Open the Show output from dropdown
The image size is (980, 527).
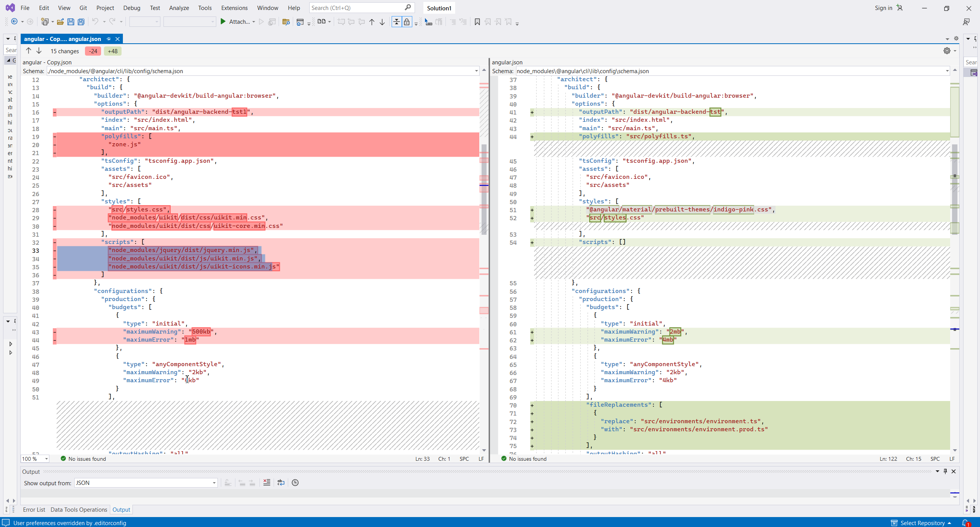point(214,483)
